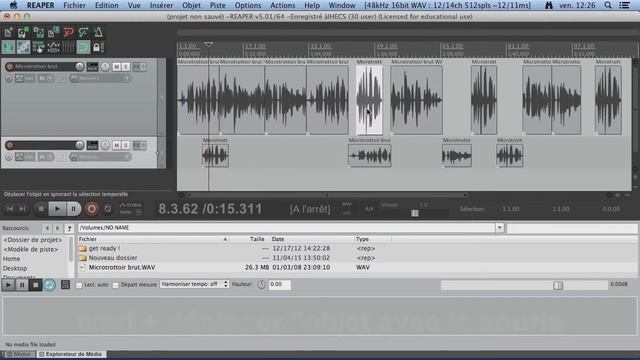Open the 'get ready !' folder
This screenshot has height=360, width=640.
104,248
